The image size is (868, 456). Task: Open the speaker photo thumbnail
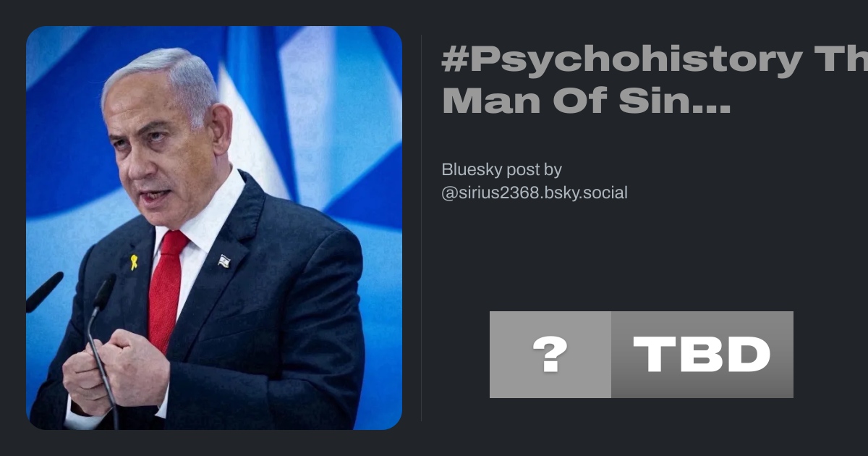tap(214, 228)
